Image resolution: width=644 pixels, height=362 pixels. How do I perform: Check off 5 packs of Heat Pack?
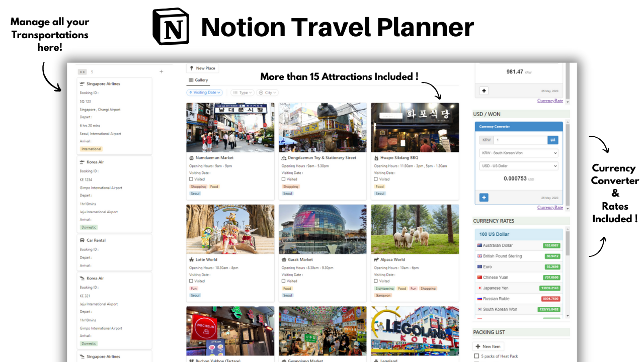pyautogui.click(x=476, y=356)
